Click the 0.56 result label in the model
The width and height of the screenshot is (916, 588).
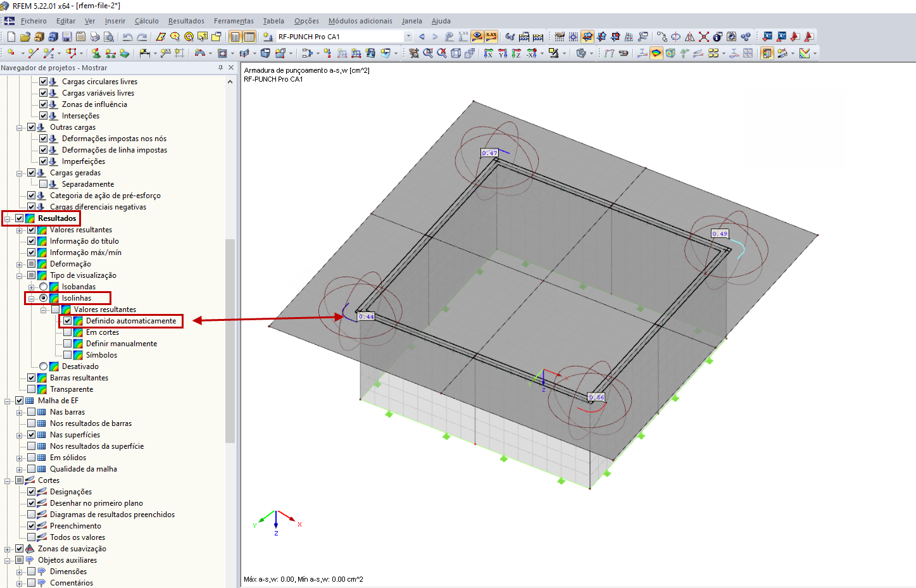click(596, 397)
